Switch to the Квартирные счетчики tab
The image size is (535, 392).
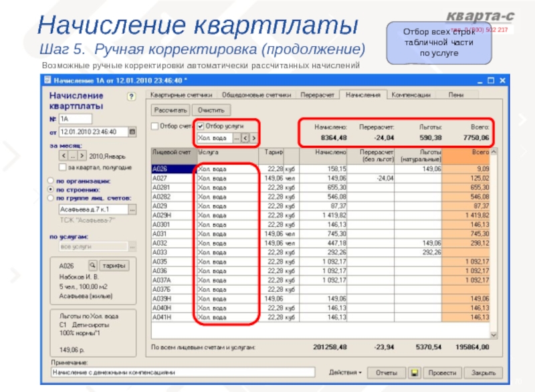coord(181,95)
